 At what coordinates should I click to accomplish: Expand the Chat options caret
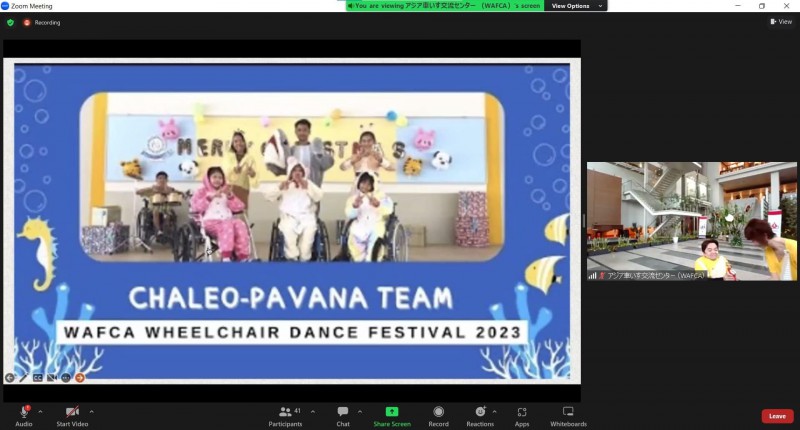point(360,411)
